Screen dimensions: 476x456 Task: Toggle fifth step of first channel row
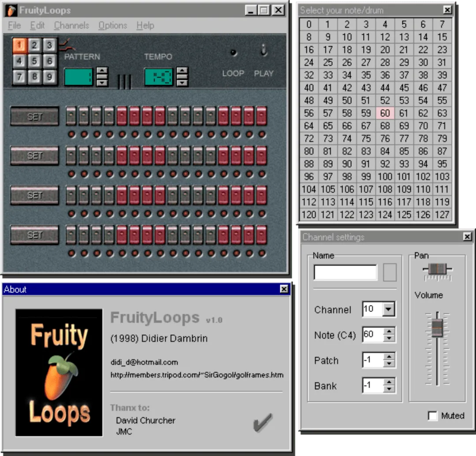(122, 116)
